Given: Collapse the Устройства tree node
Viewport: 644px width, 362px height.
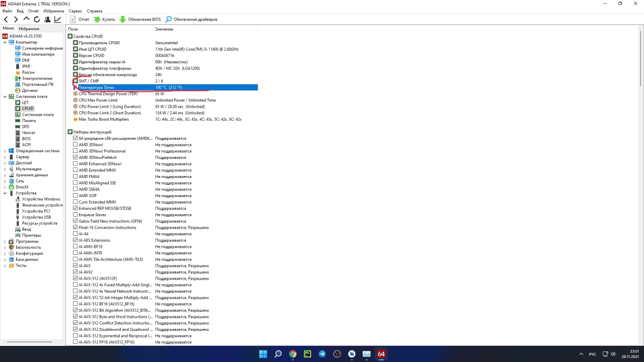Looking at the screenshot, I should 5,193.
